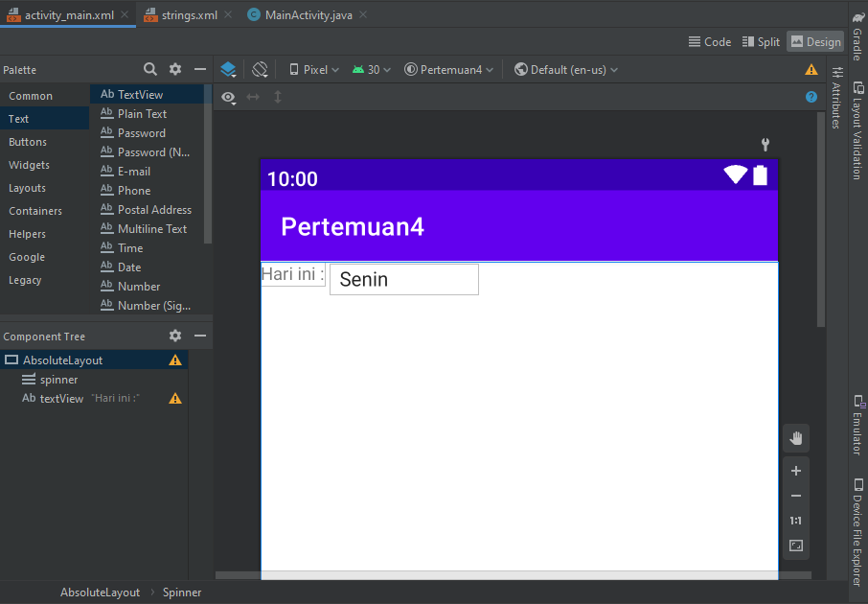Minimize the Component Tree panel
868x604 pixels.
pyautogui.click(x=200, y=336)
